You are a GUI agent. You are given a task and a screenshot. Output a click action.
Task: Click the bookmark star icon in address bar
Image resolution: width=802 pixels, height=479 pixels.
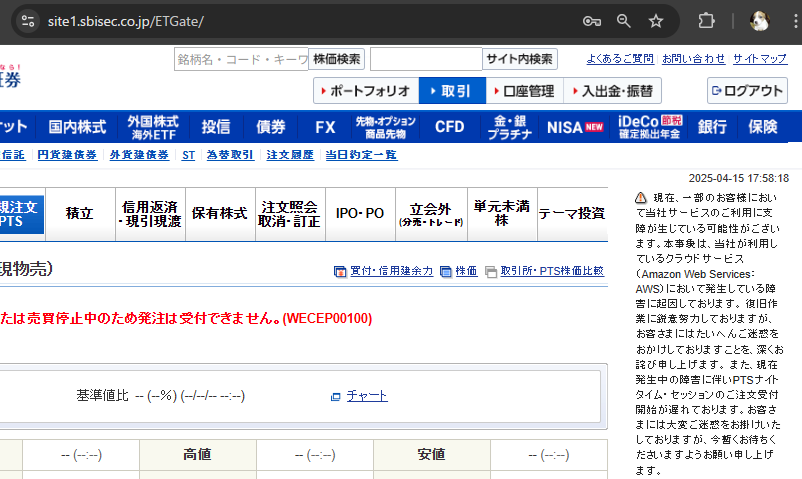(656, 21)
